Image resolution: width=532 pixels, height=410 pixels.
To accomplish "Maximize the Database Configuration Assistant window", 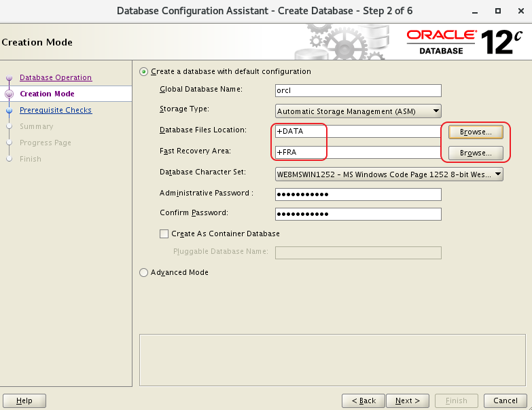I will [x=499, y=11].
